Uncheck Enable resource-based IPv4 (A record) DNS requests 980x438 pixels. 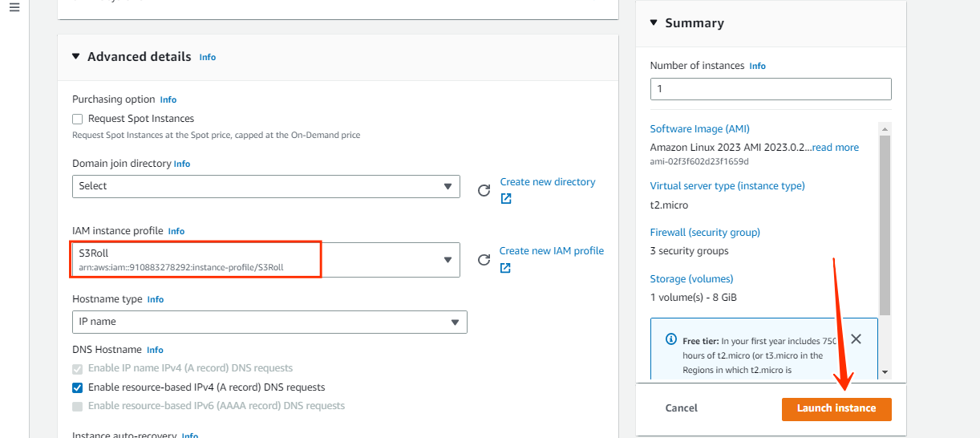pos(78,387)
